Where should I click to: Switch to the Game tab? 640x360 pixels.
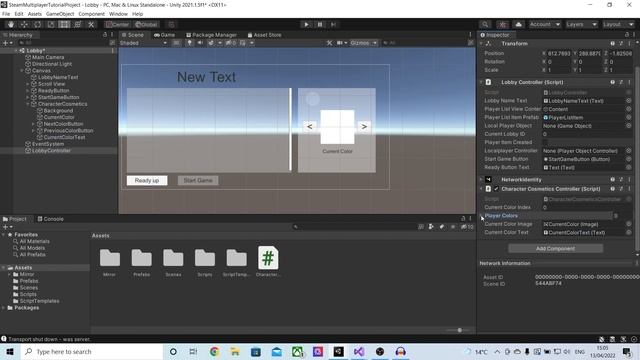164,35
